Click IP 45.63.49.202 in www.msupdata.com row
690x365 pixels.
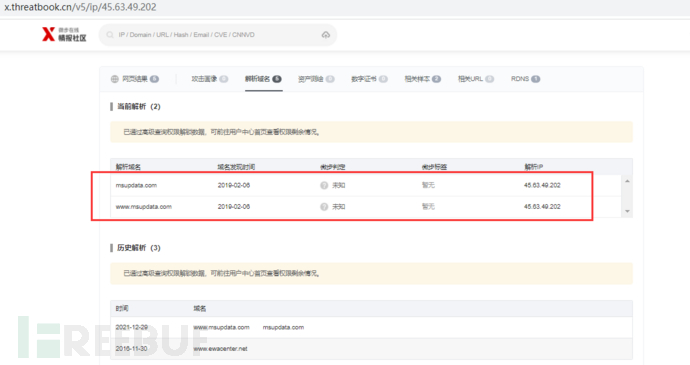tap(542, 206)
